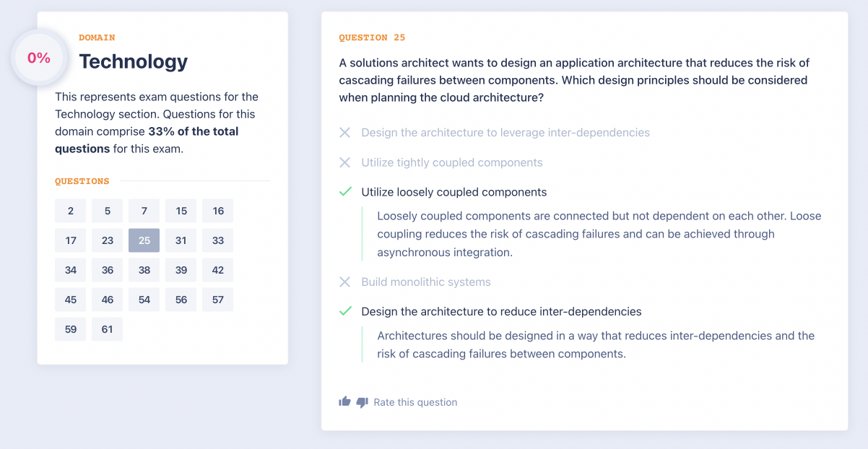Select the highlighted question 25 tile

coord(144,240)
